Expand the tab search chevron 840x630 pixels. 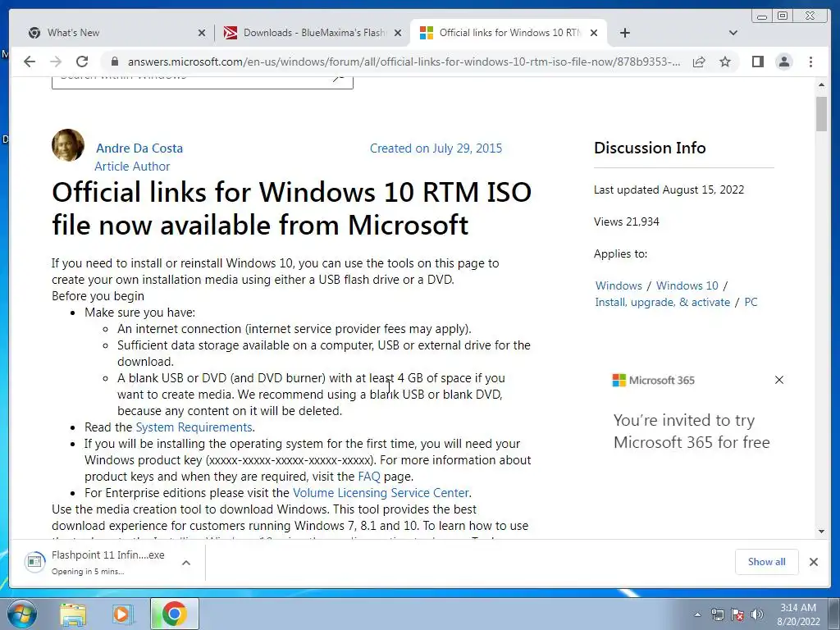[x=733, y=33]
